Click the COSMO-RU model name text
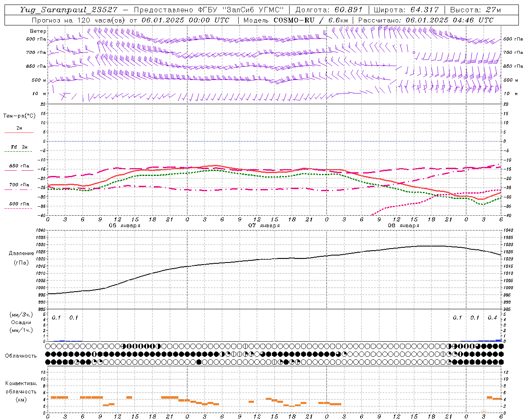This screenshot has width=525, height=420. pyautogui.click(x=294, y=20)
